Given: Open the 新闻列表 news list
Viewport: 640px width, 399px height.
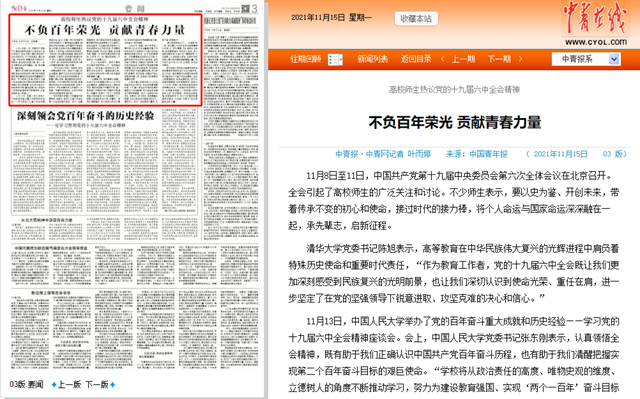Looking at the screenshot, I should (x=372, y=59).
